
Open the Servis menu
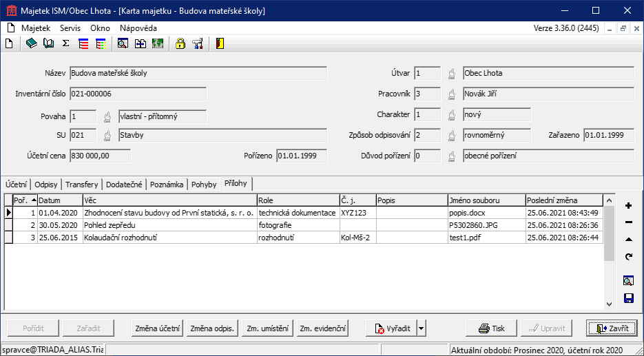pyautogui.click(x=70, y=28)
